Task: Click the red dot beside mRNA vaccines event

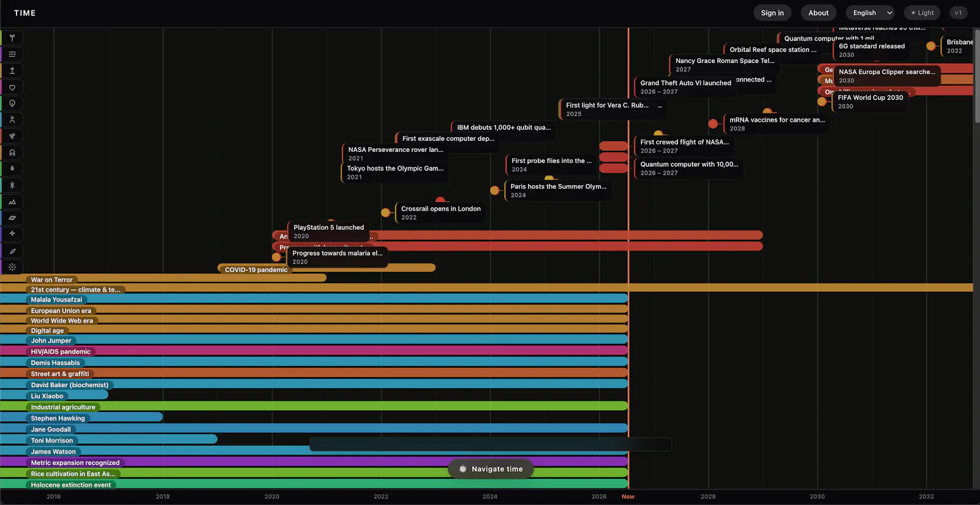Action: click(713, 124)
